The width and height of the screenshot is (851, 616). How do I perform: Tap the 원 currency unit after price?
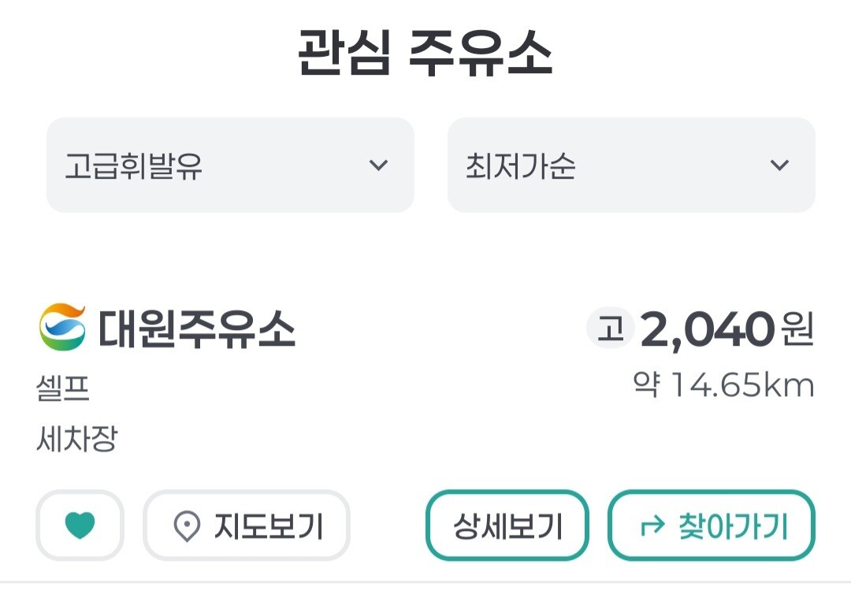(797, 329)
